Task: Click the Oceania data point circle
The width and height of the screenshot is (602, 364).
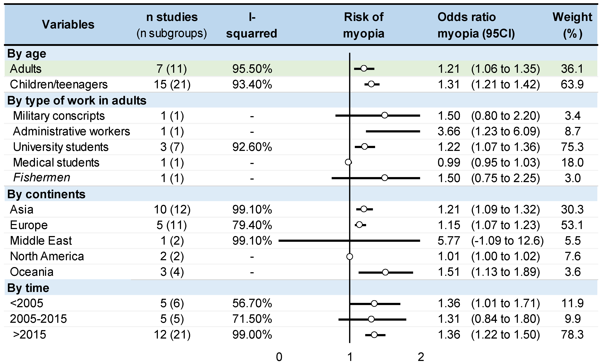Action: point(385,272)
